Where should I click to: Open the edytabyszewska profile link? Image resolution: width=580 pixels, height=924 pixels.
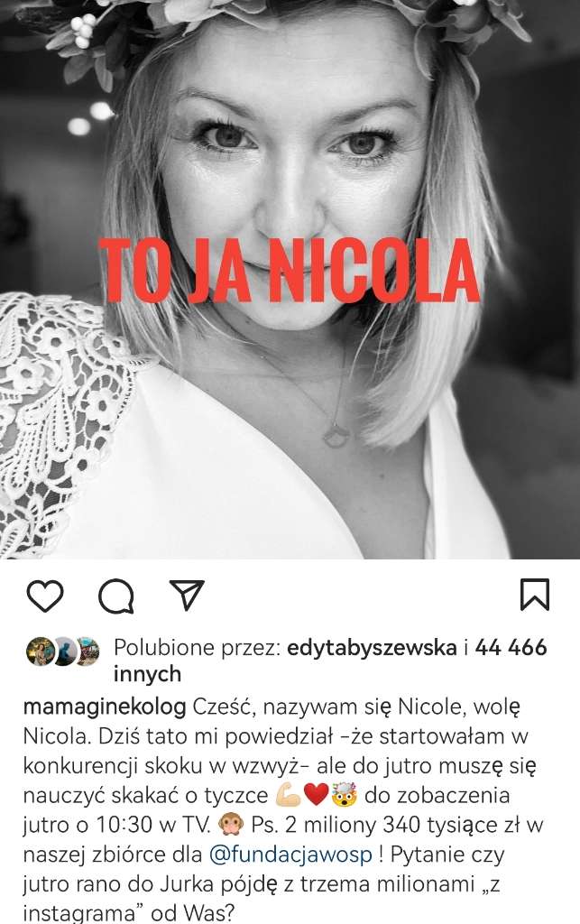(x=372, y=648)
